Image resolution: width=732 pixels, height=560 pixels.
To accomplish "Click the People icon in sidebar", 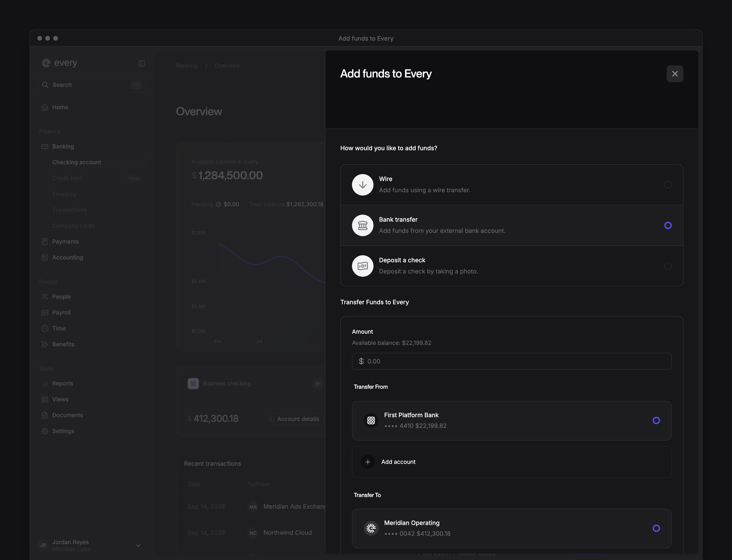I will point(45,297).
